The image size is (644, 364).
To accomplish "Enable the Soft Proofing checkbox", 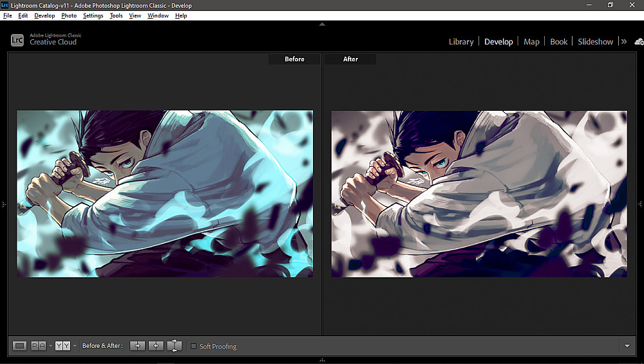I will (x=193, y=347).
